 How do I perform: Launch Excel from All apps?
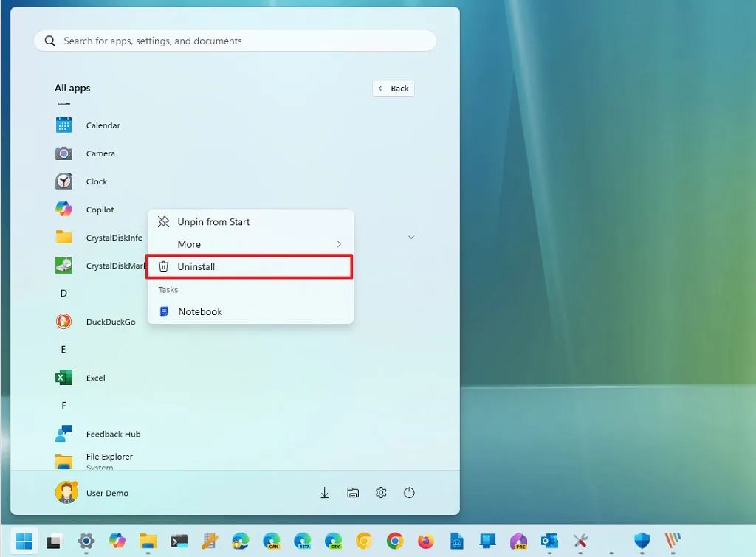click(x=96, y=377)
